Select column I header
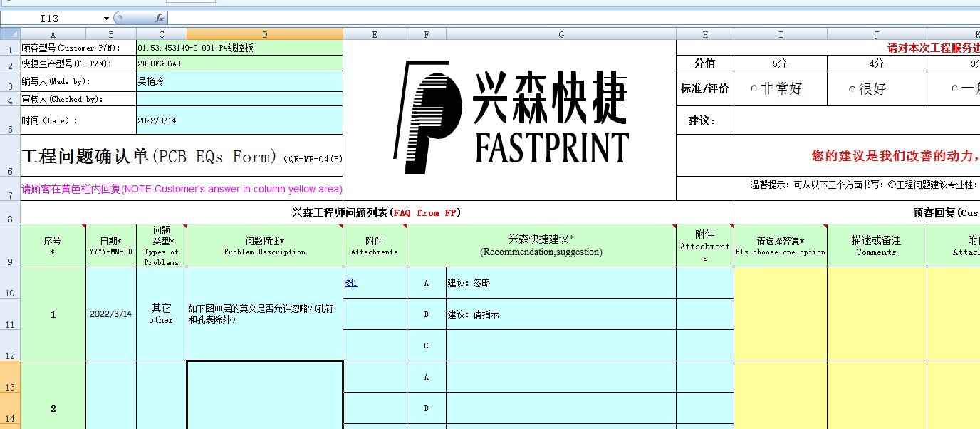 781,33
